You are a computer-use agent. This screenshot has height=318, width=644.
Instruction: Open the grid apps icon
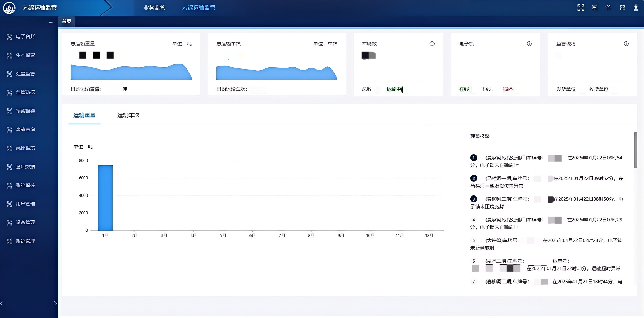coord(622,8)
